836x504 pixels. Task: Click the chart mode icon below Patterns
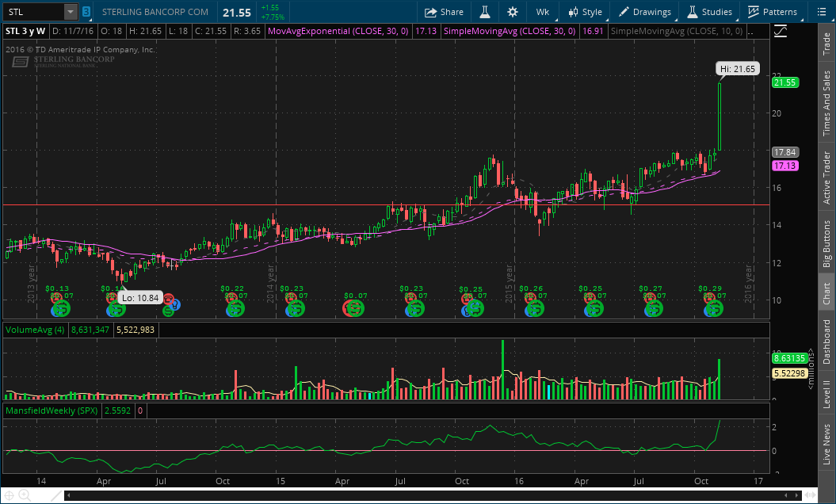pos(781,31)
